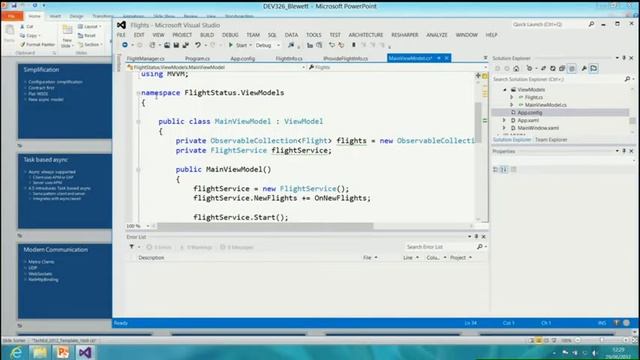Screen dimensions: 640x360
Task: Click the Refresh icon in Solution Explorer
Action: point(553,69)
